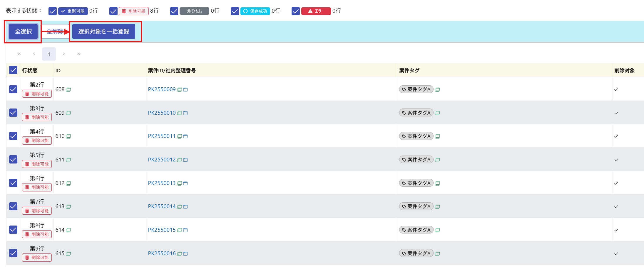644x267 pixels.
Task: Toggle the エラー status filter checkbox
Action: pos(295,11)
